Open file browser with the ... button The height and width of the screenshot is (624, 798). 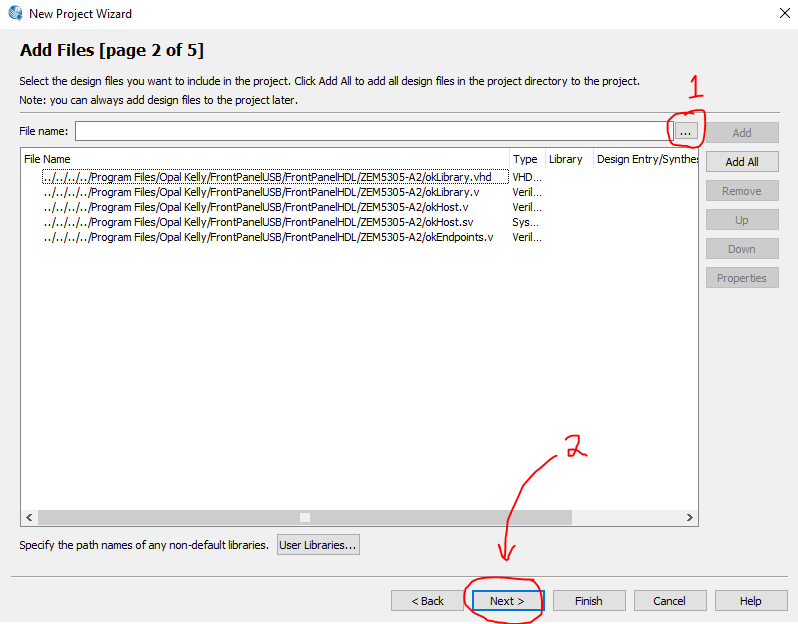[686, 132]
